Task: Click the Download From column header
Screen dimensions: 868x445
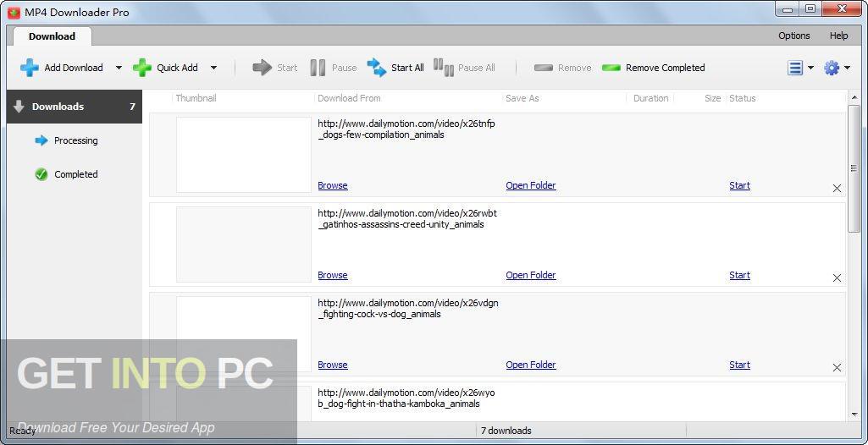Action: 349,98
